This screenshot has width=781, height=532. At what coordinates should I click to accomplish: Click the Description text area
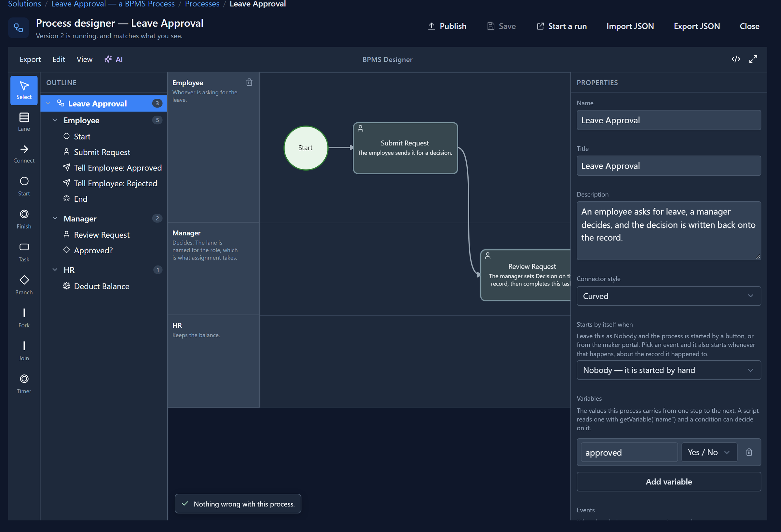point(668,231)
